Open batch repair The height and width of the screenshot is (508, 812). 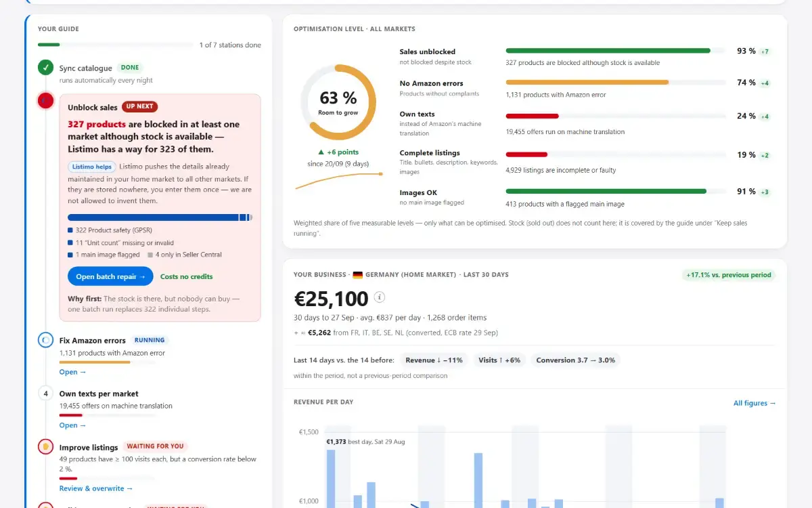tap(110, 276)
